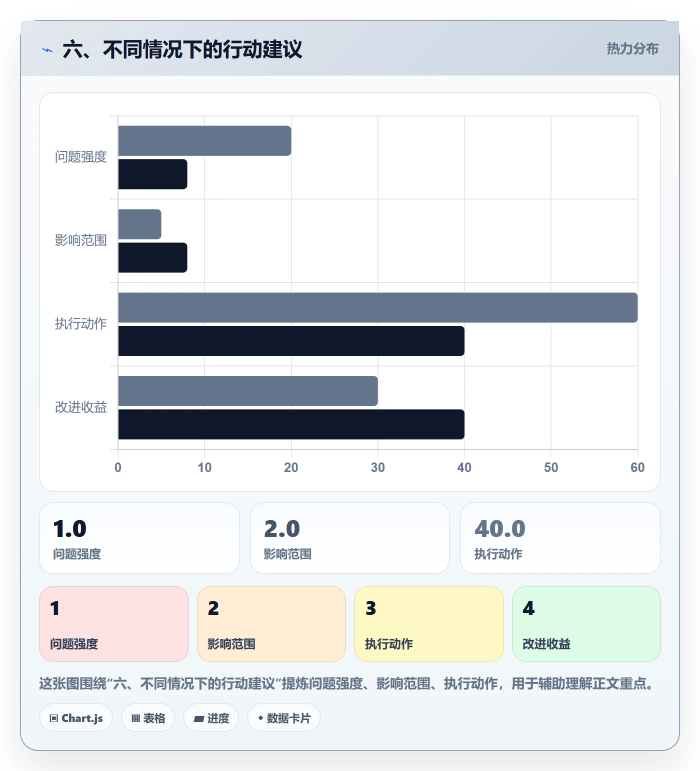Click the 问题强度 chart axis label
The image size is (700, 771).
[x=81, y=157]
